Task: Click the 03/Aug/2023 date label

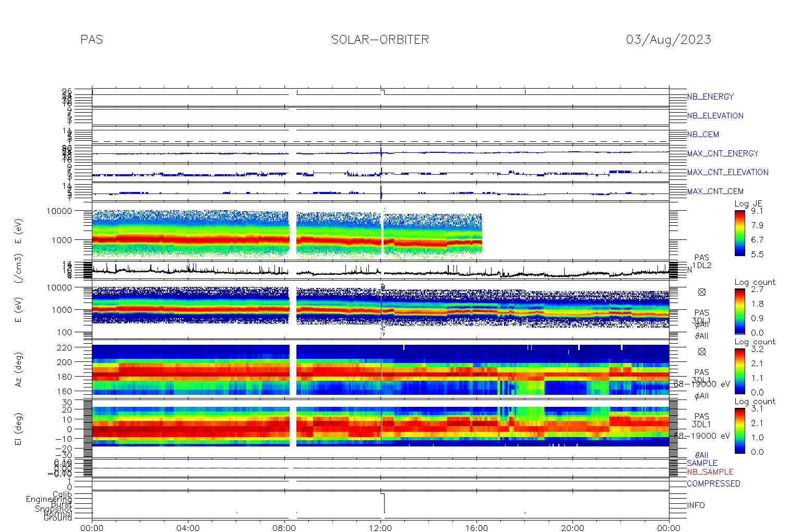Action: [668, 40]
